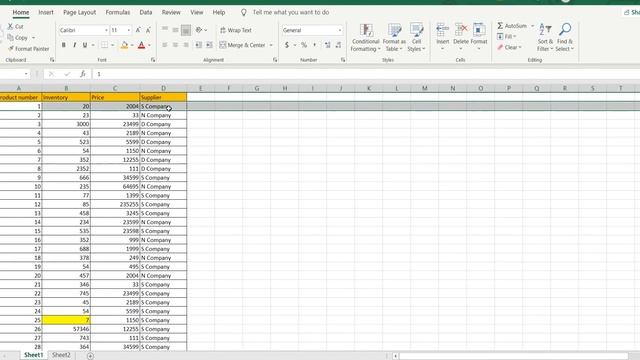This screenshot has height=360, width=640.
Task: Apply comma style
Action: [x=315, y=45]
